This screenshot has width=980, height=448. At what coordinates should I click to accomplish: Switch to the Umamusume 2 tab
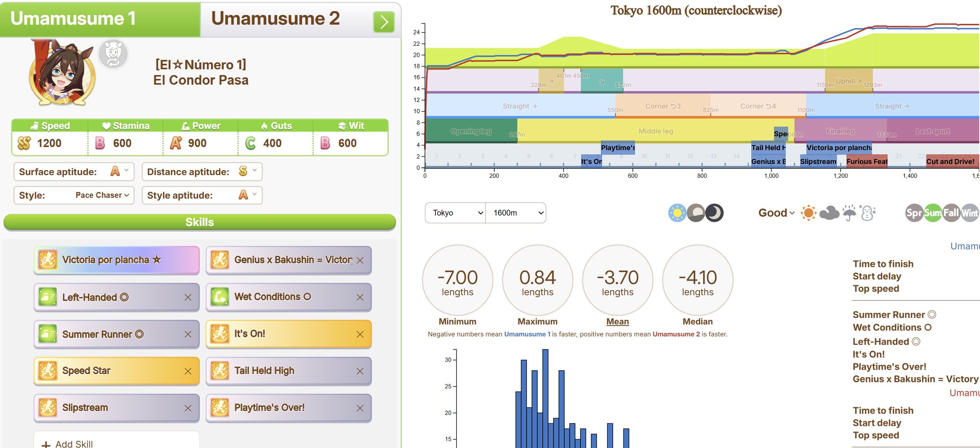click(x=276, y=18)
